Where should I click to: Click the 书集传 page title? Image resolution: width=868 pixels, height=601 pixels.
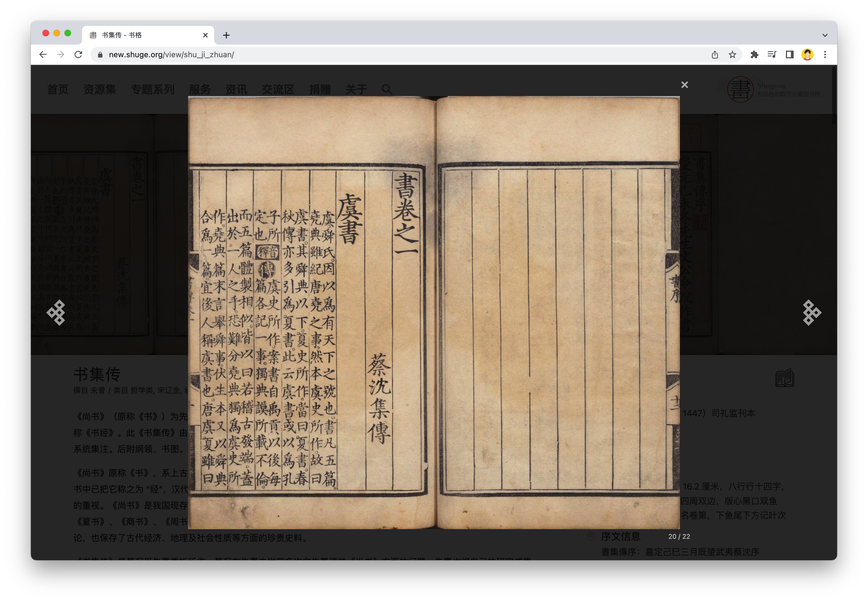pyautogui.click(x=97, y=374)
